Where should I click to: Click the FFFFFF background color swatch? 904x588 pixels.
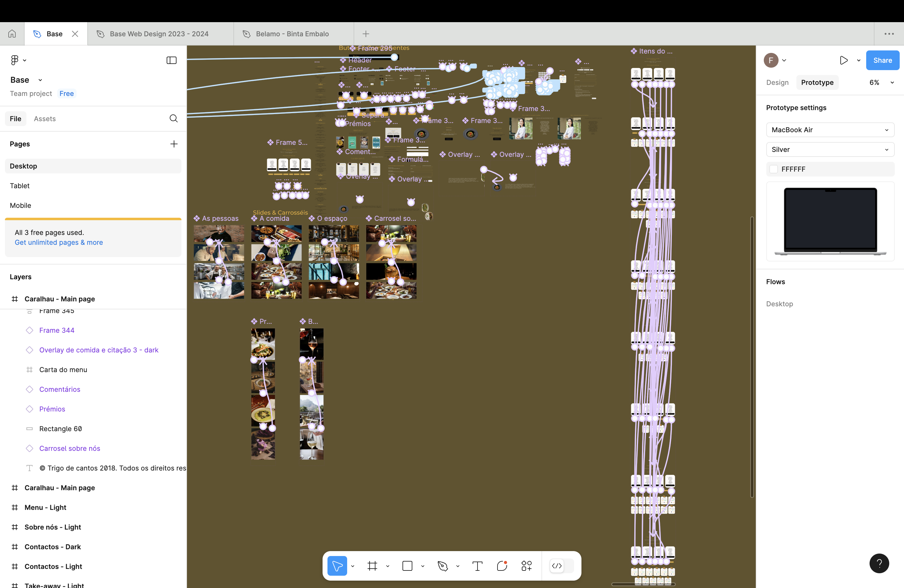coord(774,169)
